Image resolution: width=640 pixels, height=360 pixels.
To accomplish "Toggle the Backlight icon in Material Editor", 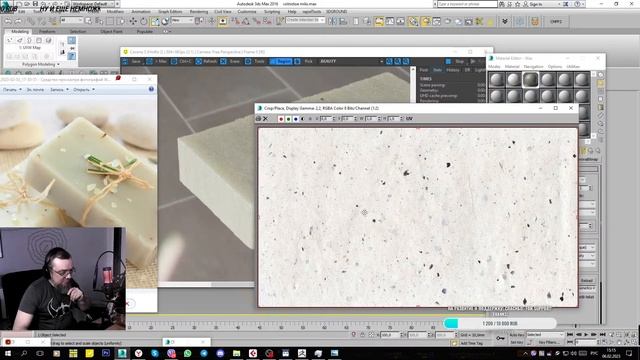I will tap(601, 83).
